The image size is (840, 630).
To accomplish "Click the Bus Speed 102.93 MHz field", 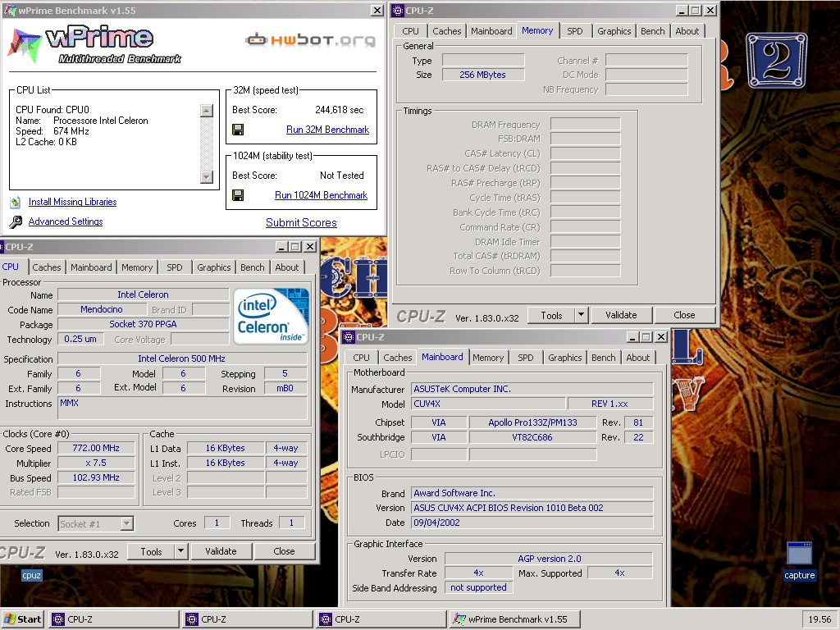I will [x=96, y=477].
